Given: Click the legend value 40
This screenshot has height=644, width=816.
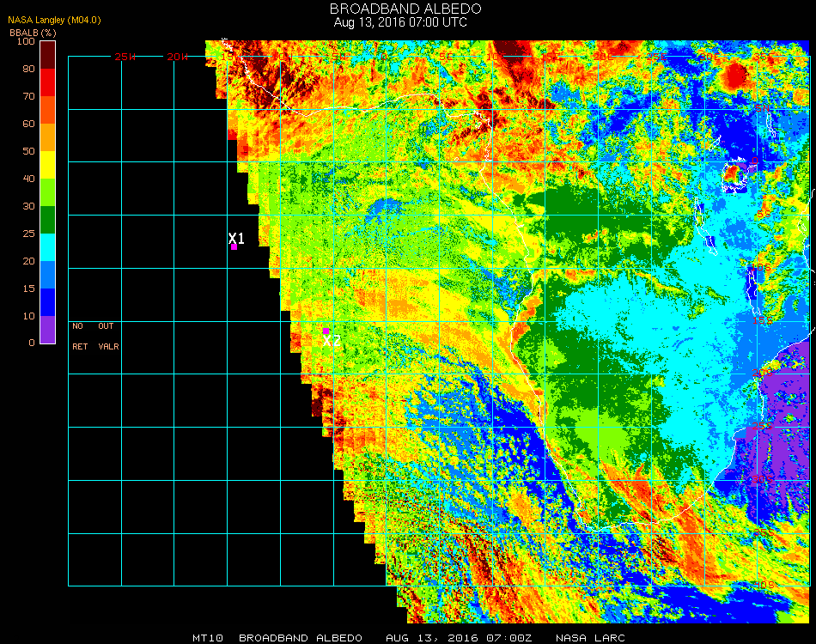Looking at the screenshot, I should (x=28, y=179).
